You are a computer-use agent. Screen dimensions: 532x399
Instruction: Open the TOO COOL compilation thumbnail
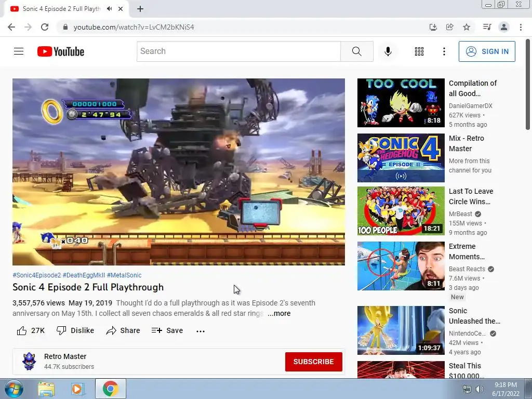click(401, 103)
